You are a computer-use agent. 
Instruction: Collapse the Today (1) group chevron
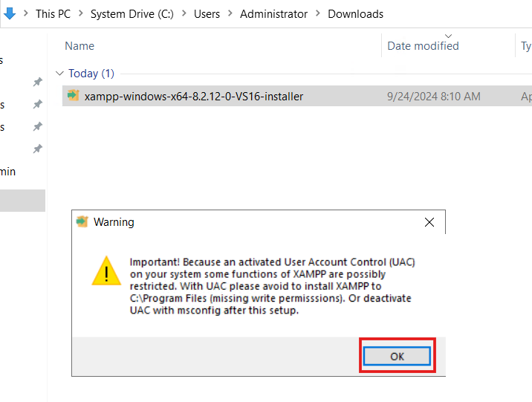pyautogui.click(x=59, y=74)
